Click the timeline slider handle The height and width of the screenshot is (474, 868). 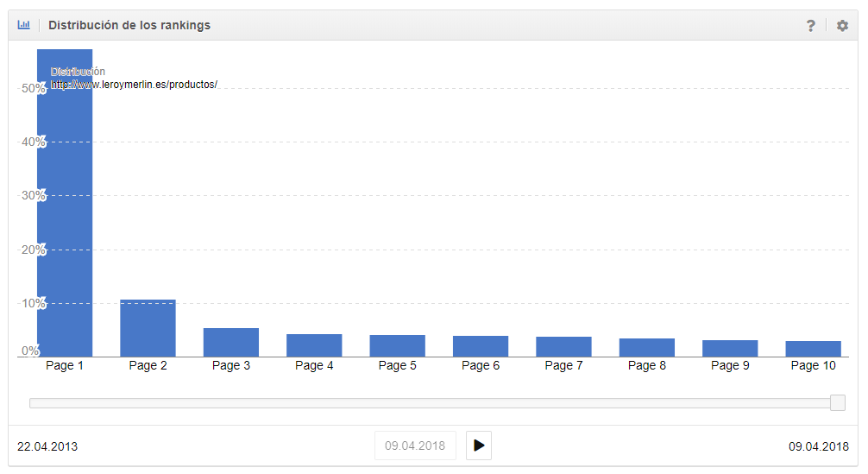click(x=837, y=402)
